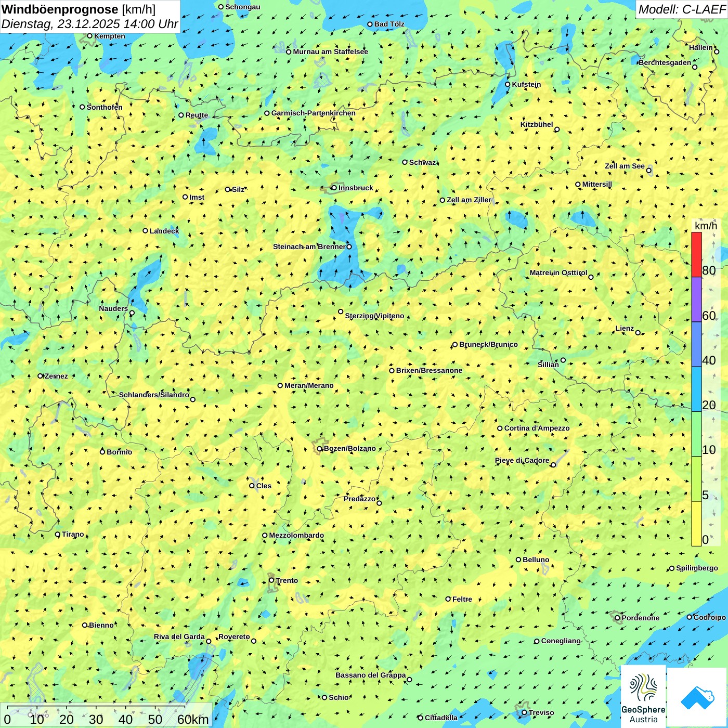
Task: Click the 'Kitzbühel' label
Action: tap(537, 124)
